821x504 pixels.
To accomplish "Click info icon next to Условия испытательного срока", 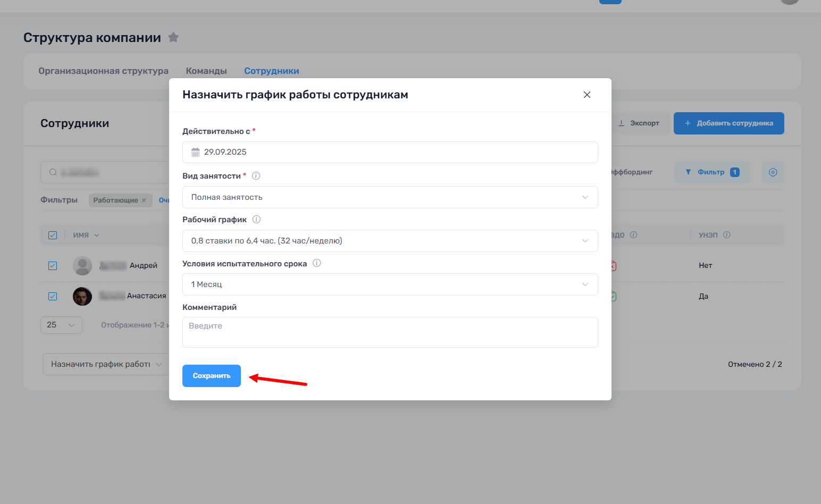I will [317, 263].
